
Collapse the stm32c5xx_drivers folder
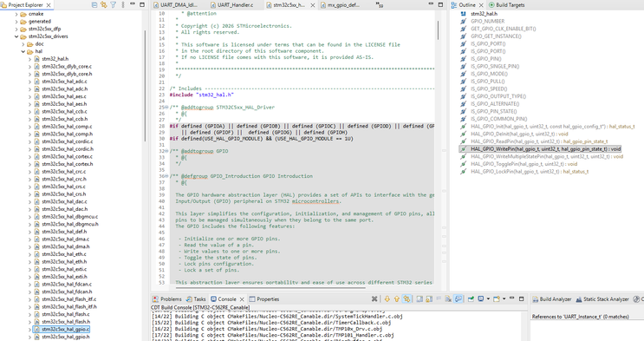(16, 36)
